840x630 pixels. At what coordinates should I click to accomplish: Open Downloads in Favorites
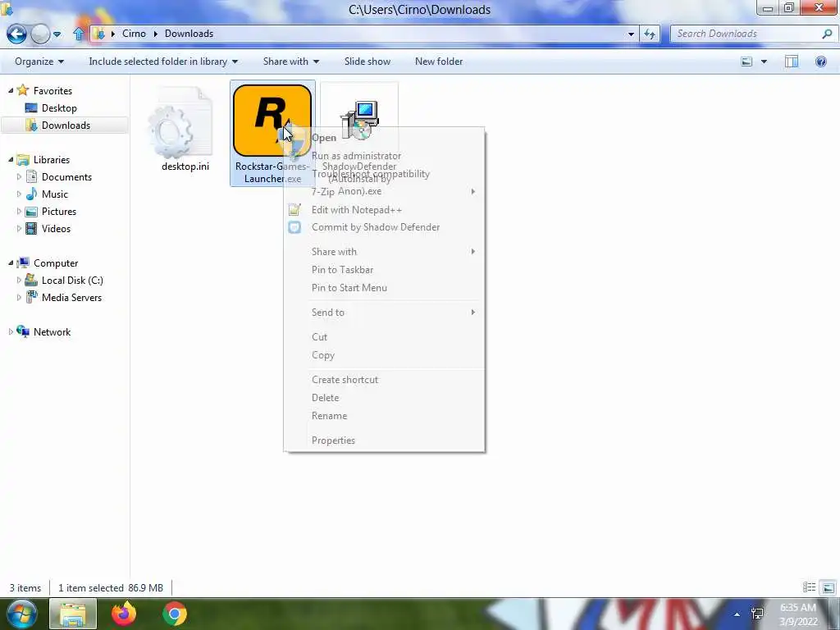click(x=66, y=125)
